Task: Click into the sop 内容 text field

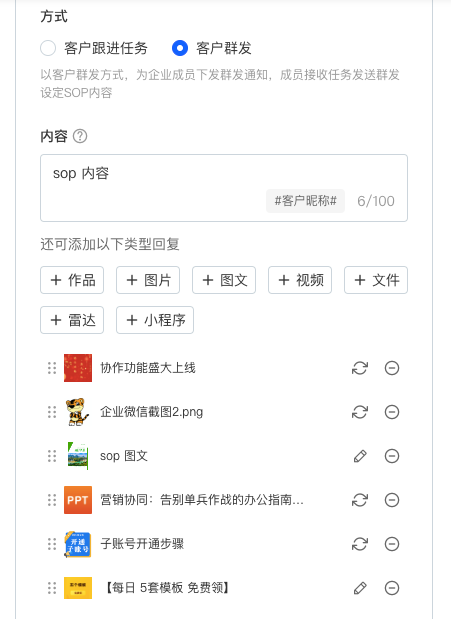Action: pos(224,188)
